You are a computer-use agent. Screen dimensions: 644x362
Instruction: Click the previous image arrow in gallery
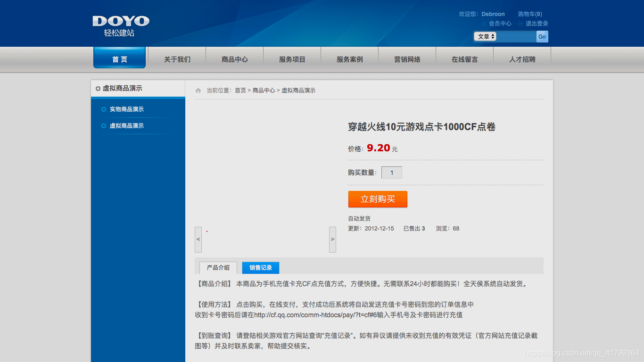point(198,239)
